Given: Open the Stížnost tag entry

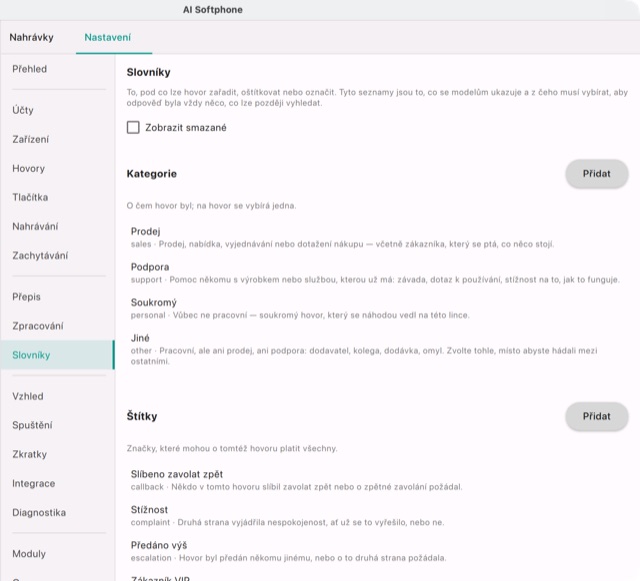Looking at the screenshot, I should (x=378, y=516).
